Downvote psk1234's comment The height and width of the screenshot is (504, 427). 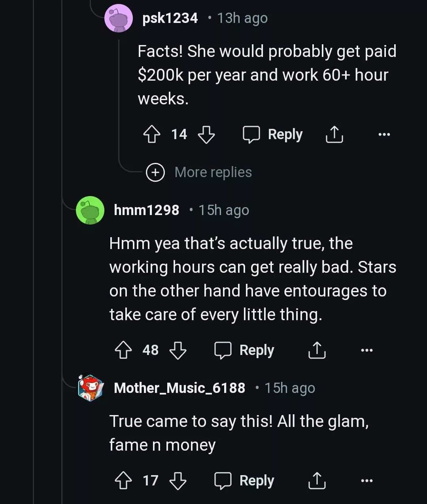click(x=206, y=134)
